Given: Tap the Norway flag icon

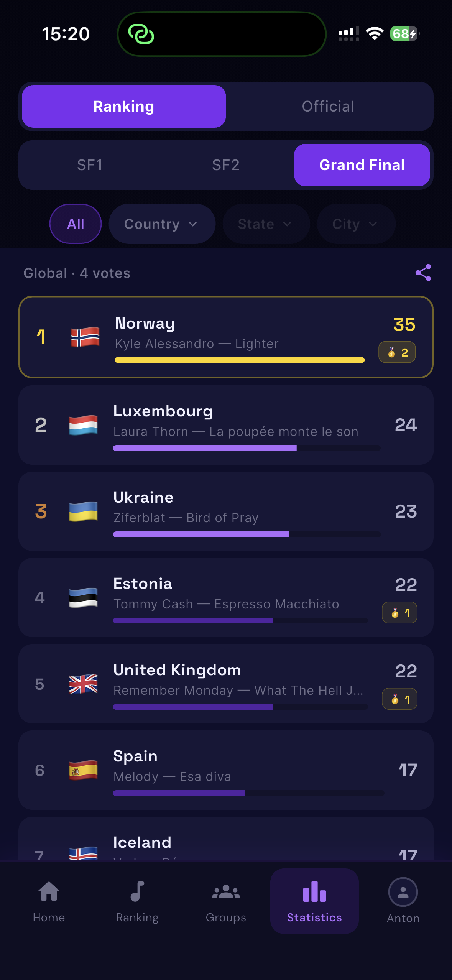Looking at the screenshot, I should [x=85, y=337].
